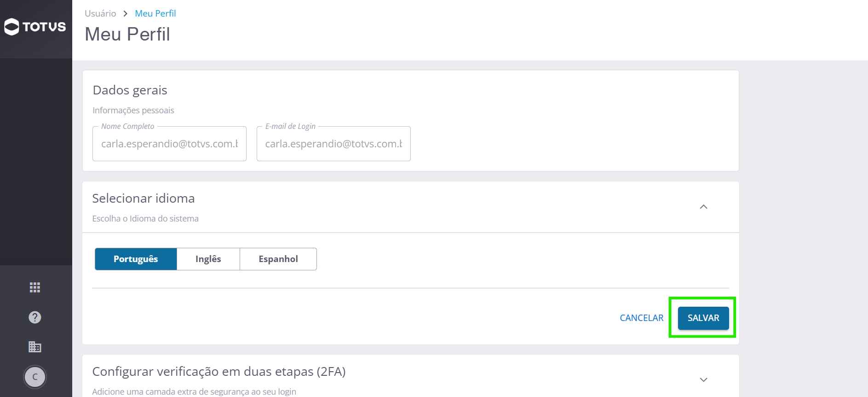Click the E-mail de Login field
This screenshot has width=868, height=397.
pos(333,144)
